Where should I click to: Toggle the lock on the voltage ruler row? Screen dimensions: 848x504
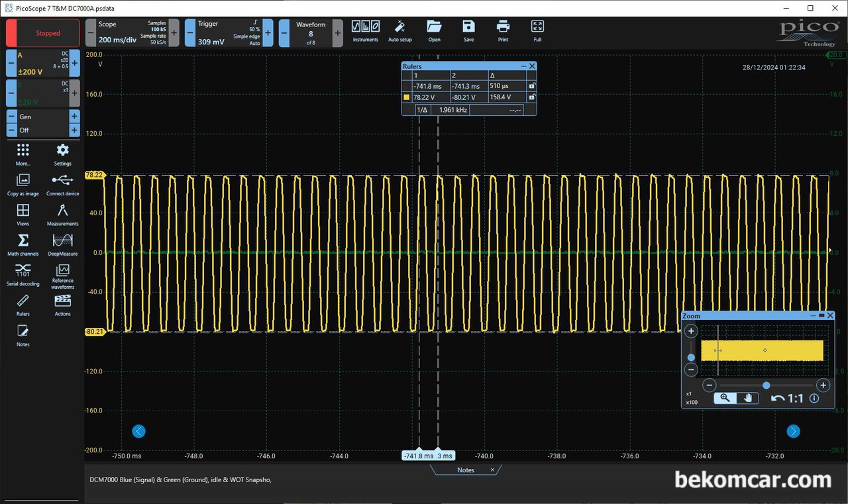click(x=531, y=97)
